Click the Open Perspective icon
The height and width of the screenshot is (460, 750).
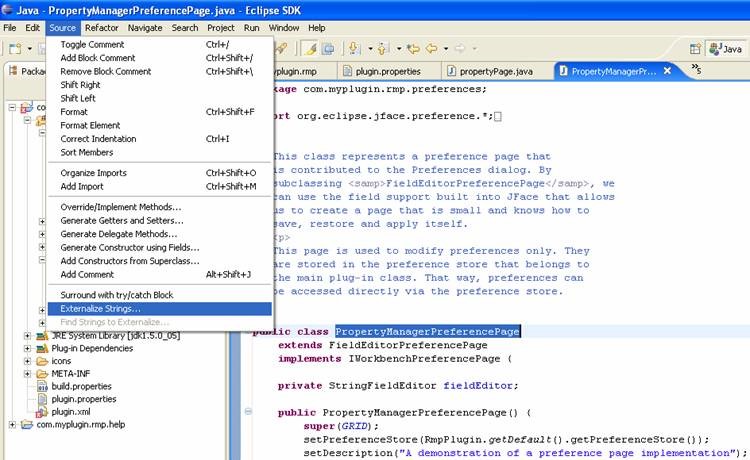pyautogui.click(x=695, y=49)
